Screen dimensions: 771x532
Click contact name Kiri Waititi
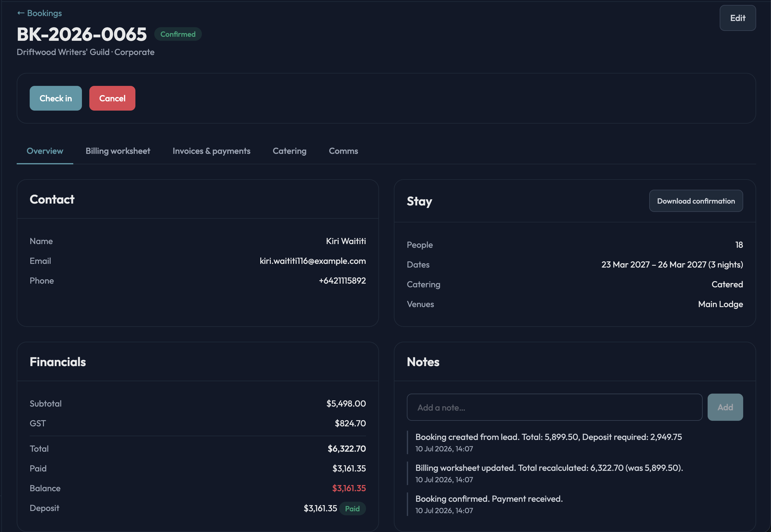(x=346, y=241)
